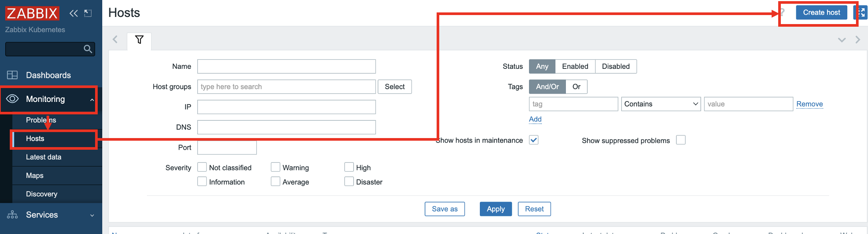Expand the Services menu section
The width and height of the screenshot is (868, 234).
(x=51, y=215)
